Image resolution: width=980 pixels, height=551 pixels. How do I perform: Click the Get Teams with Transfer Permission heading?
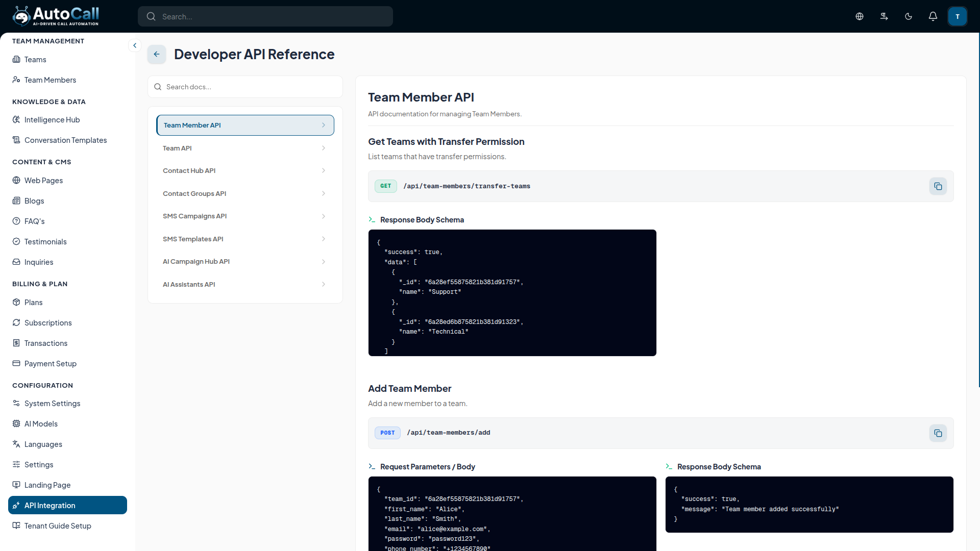[446, 142]
